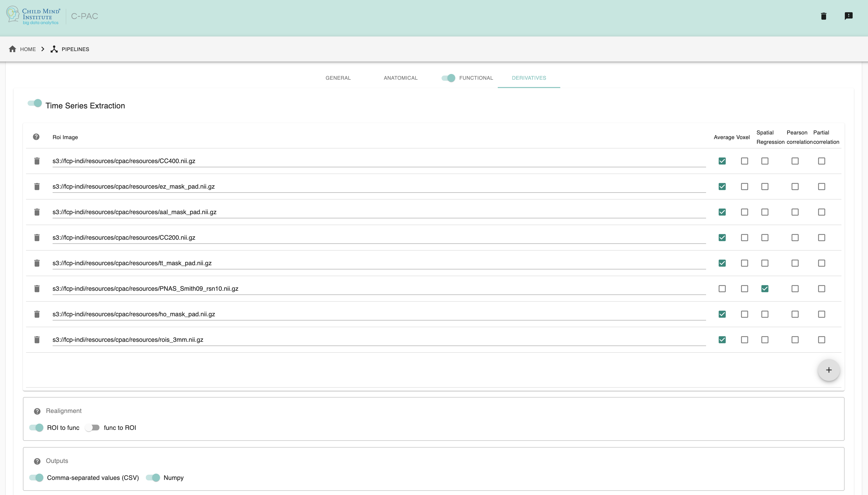Uncheck Average for the ez_mask_pad row

pyautogui.click(x=722, y=187)
